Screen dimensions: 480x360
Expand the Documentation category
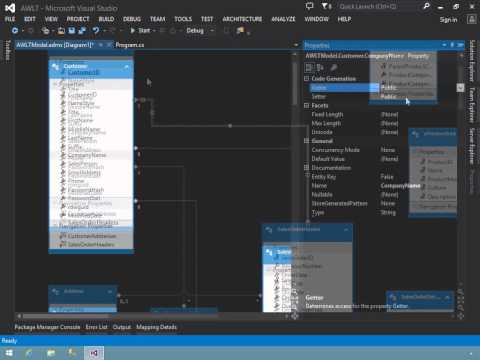tap(306, 167)
